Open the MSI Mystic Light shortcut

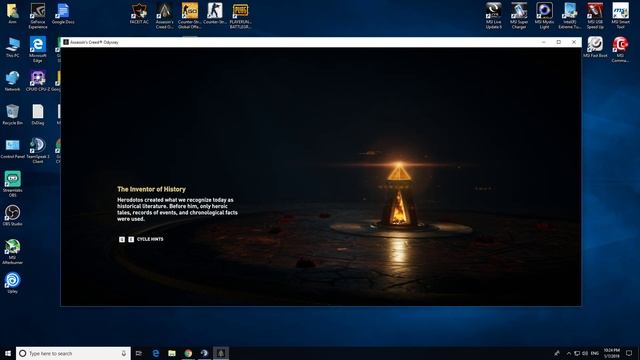coord(544,16)
